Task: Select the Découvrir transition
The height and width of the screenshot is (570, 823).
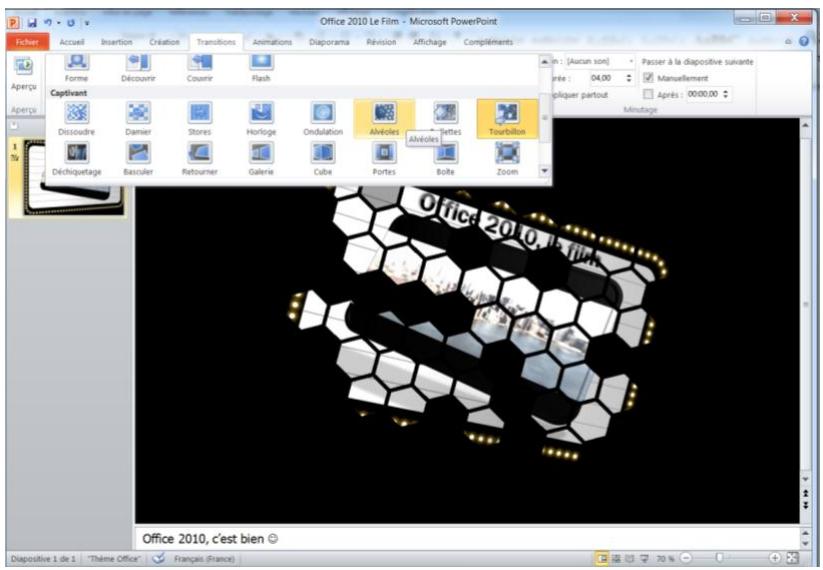Action: (138, 69)
